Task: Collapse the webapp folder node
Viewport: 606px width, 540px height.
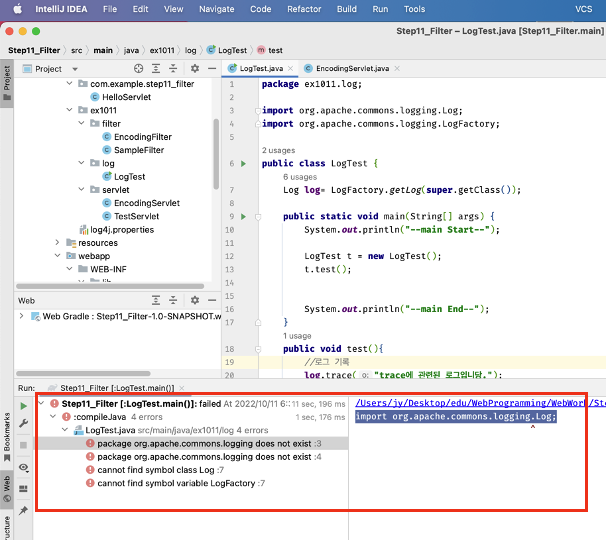Action: tap(57, 256)
